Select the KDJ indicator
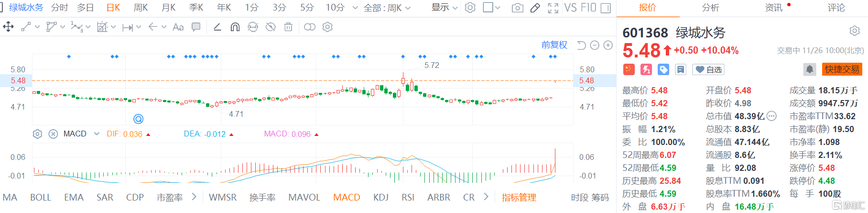Viewport: 868px width, 213px height. (381, 197)
